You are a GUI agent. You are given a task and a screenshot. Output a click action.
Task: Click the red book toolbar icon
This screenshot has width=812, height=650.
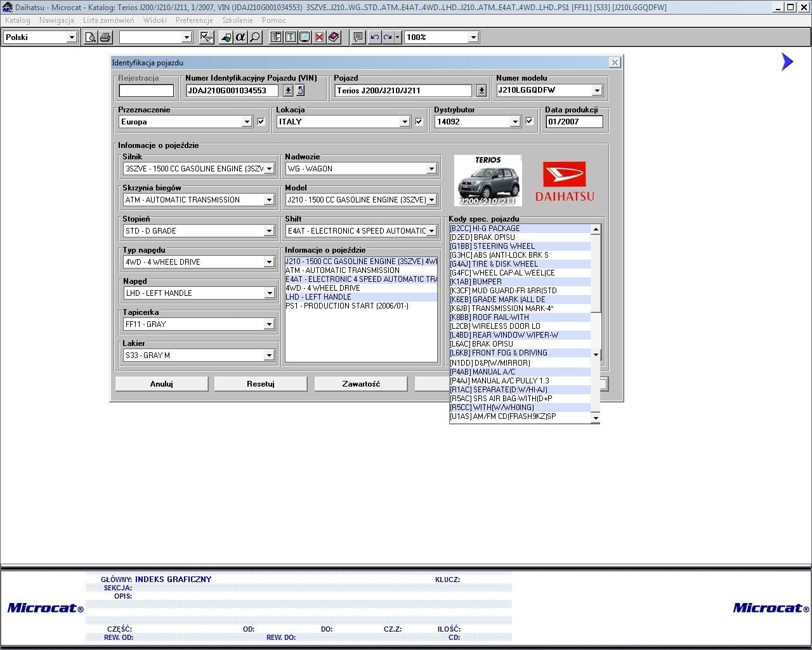[334, 37]
